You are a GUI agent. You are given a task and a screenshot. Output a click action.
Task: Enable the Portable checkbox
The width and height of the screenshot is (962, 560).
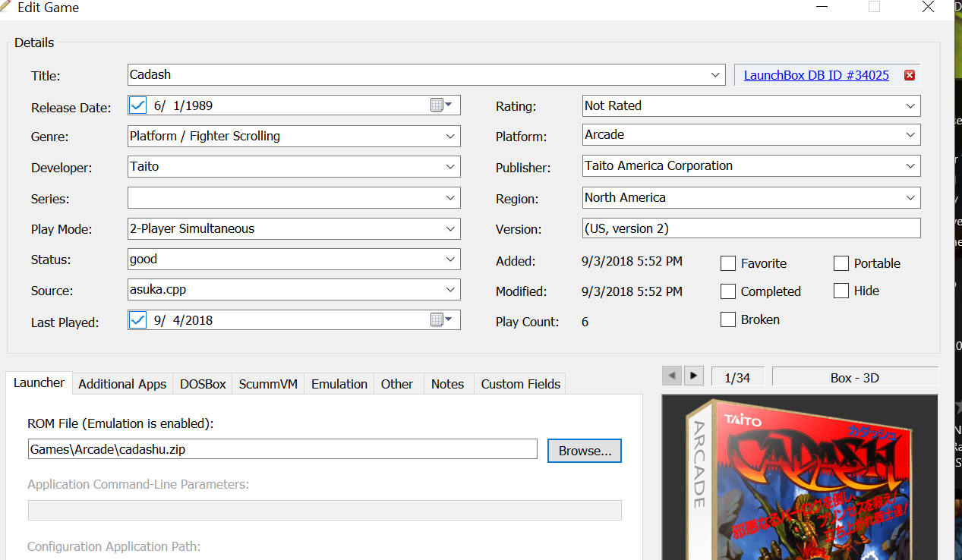coord(841,263)
